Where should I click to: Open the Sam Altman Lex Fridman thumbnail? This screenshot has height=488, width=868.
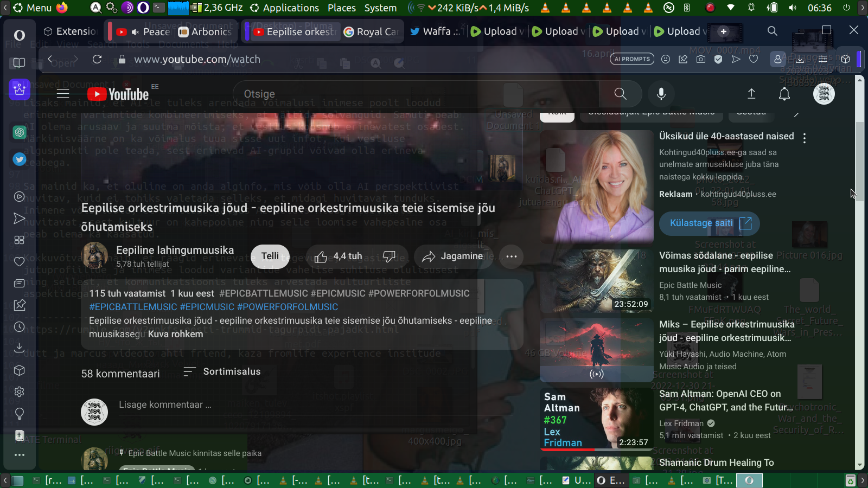tap(597, 419)
